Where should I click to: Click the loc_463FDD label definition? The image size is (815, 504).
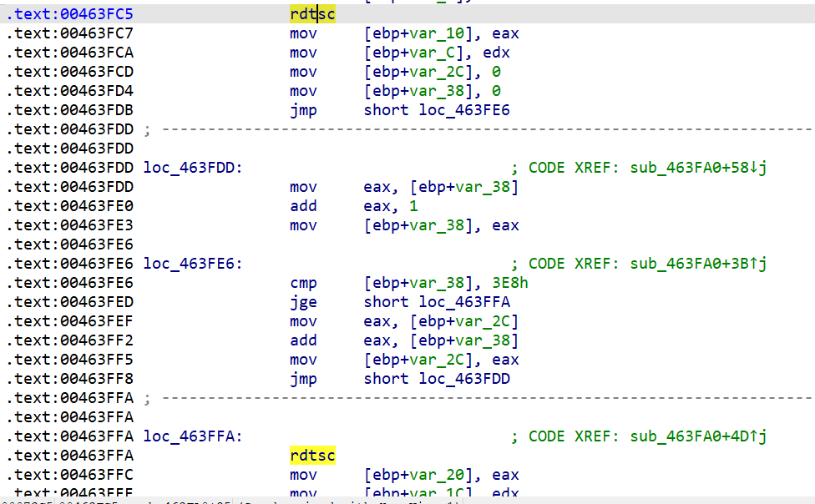point(192,168)
